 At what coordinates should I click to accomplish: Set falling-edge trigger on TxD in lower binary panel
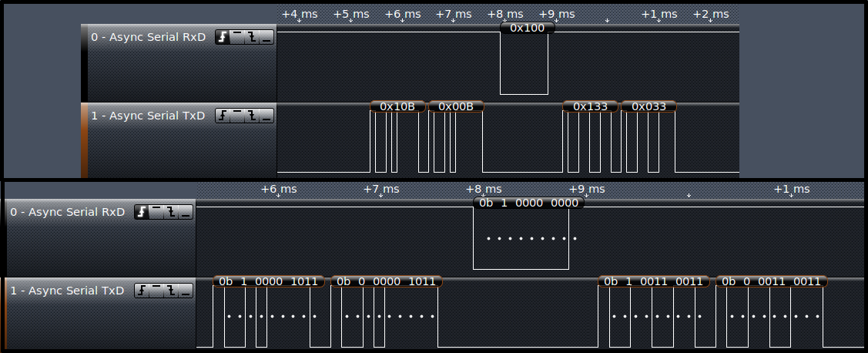171,291
